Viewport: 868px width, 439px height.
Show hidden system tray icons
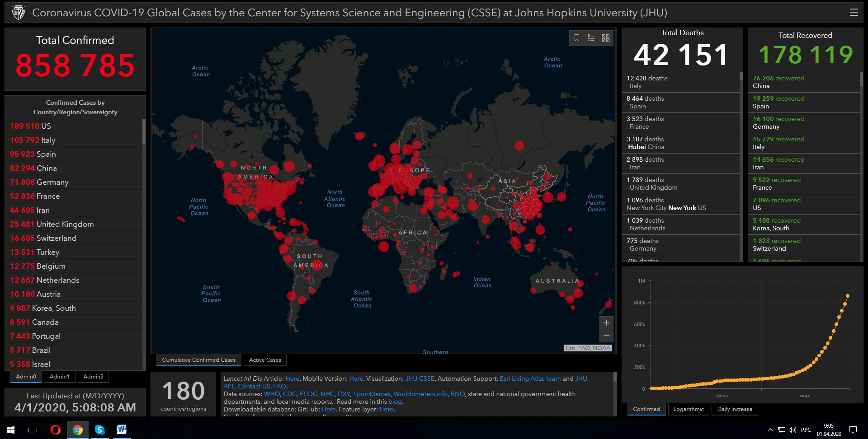coord(770,430)
